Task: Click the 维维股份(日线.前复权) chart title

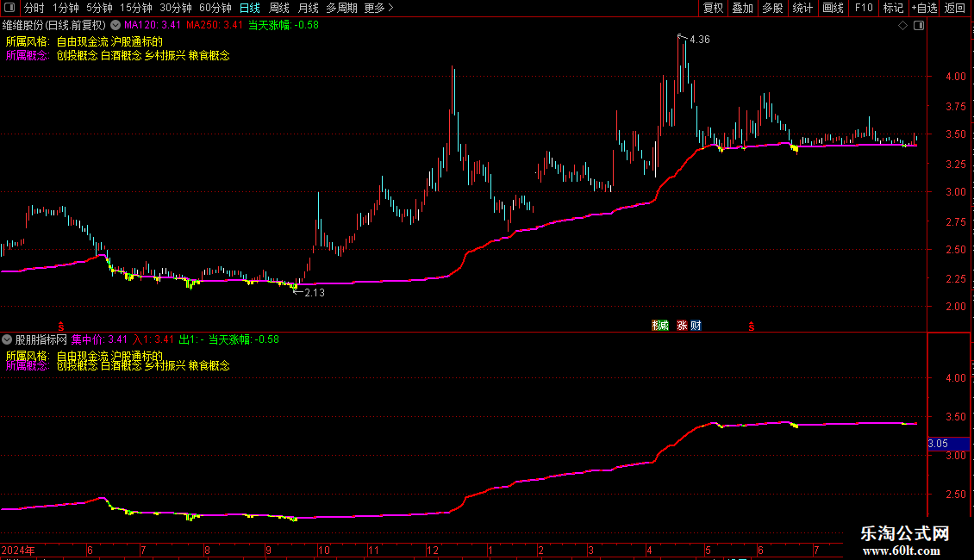Action: point(54,26)
